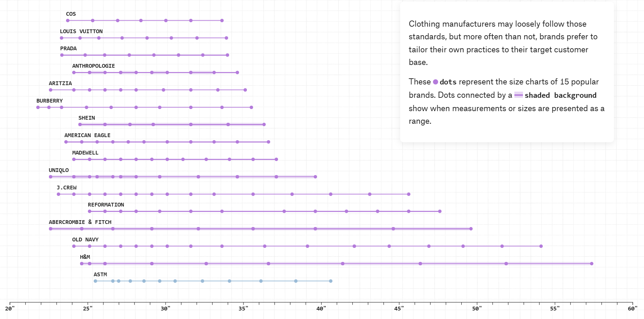The width and height of the screenshot is (644, 319).
Task: Click the rightmost dot on the Old Navy line
Action: point(541,246)
